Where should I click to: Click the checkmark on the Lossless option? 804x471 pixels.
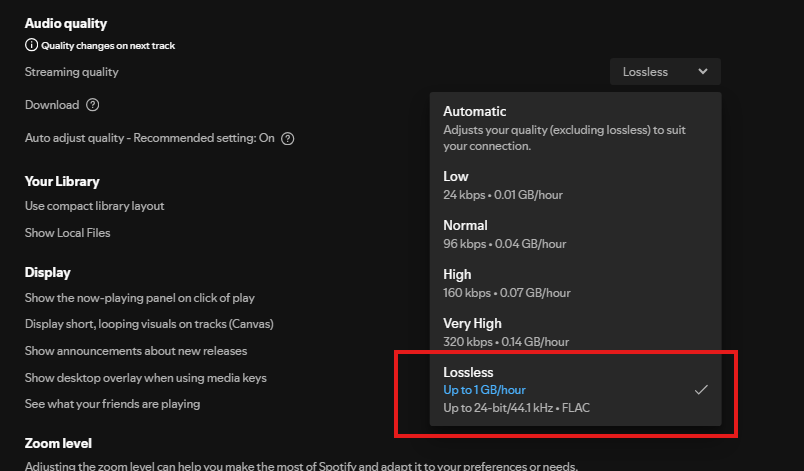[x=701, y=390]
